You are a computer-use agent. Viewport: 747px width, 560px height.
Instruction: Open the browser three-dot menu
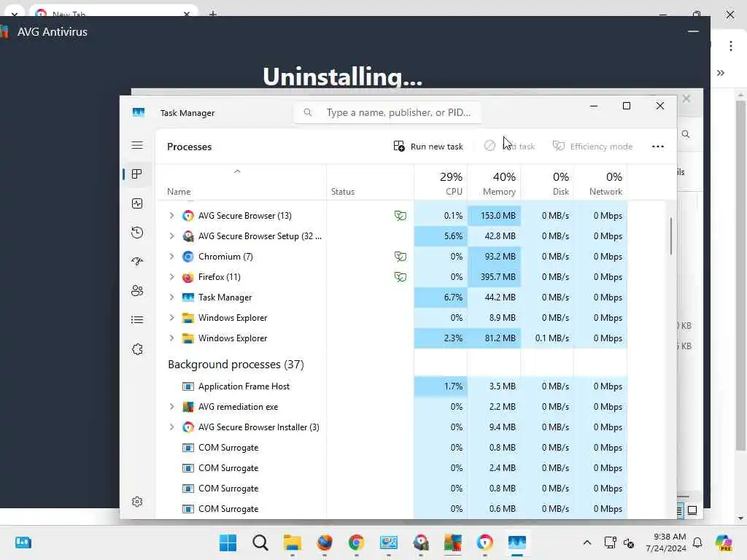click(730, 46)
